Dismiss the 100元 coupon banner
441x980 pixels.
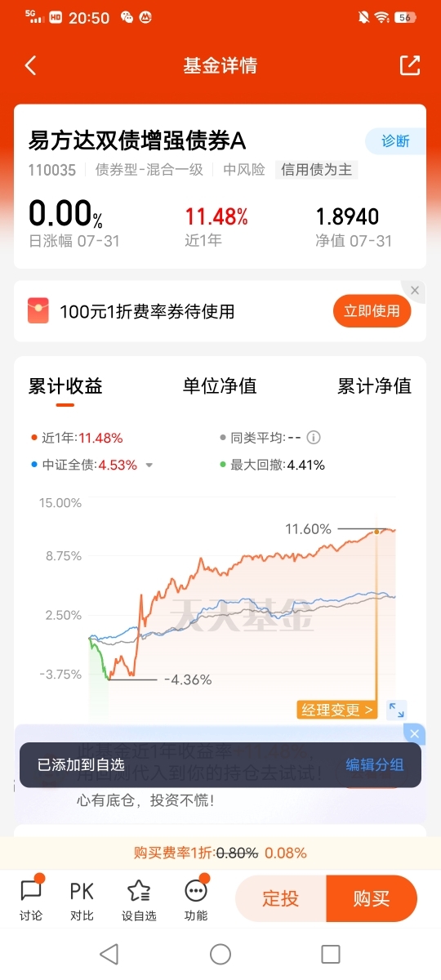click(415, 291)
